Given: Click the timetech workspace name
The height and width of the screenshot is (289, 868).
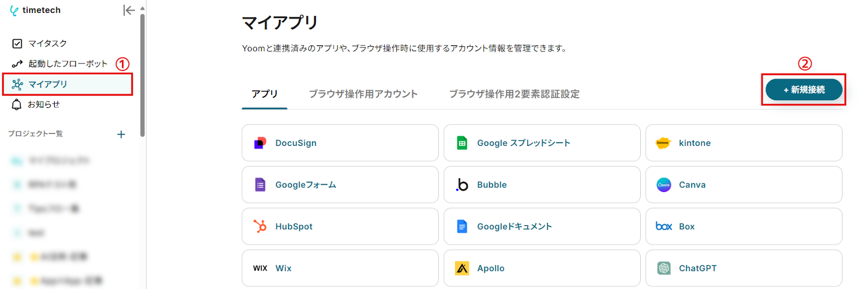Looking at the screenshot, I should point(41,10).
